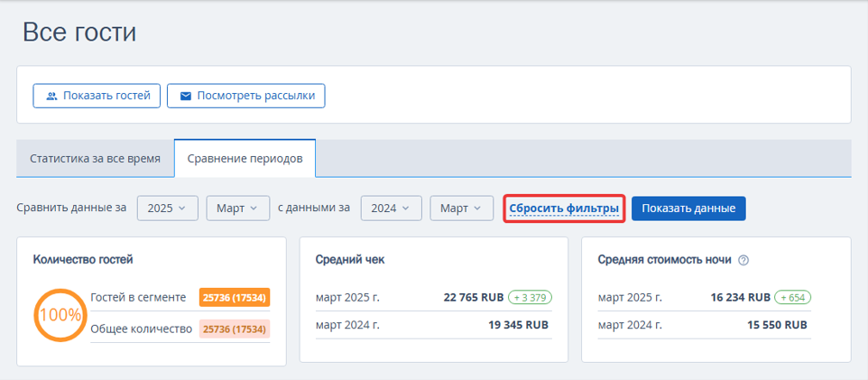Click the 15 550 RUB value

[777, 325]
